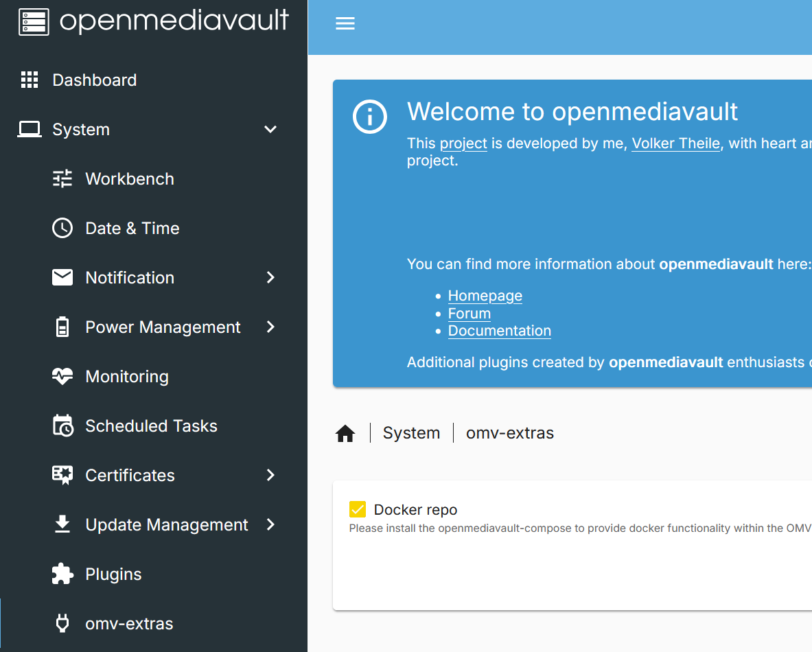Image resolution: width=812 pixels, height=652 pixels.
Task: Click the Notification envelope icon
Action: (x=62, y=277)
